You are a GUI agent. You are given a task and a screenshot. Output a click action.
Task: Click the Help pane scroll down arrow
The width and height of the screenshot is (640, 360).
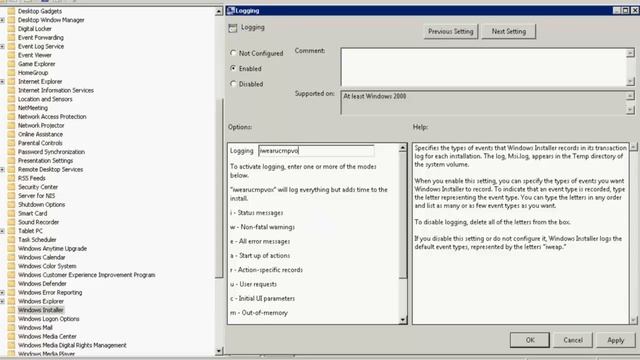pyautogui.click(x=633, y=320)
